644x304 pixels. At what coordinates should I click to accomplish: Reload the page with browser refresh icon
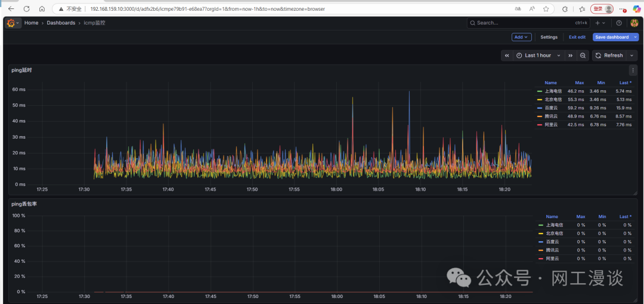coord(27,8)
